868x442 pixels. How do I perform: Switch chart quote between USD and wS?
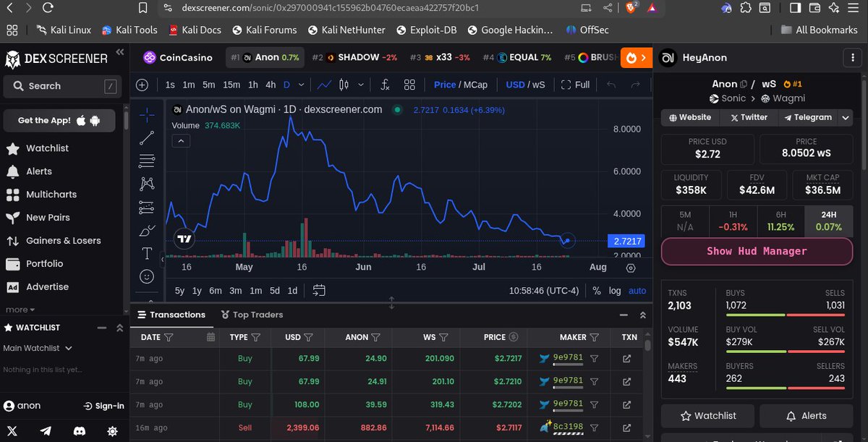[x=525, y=85]
